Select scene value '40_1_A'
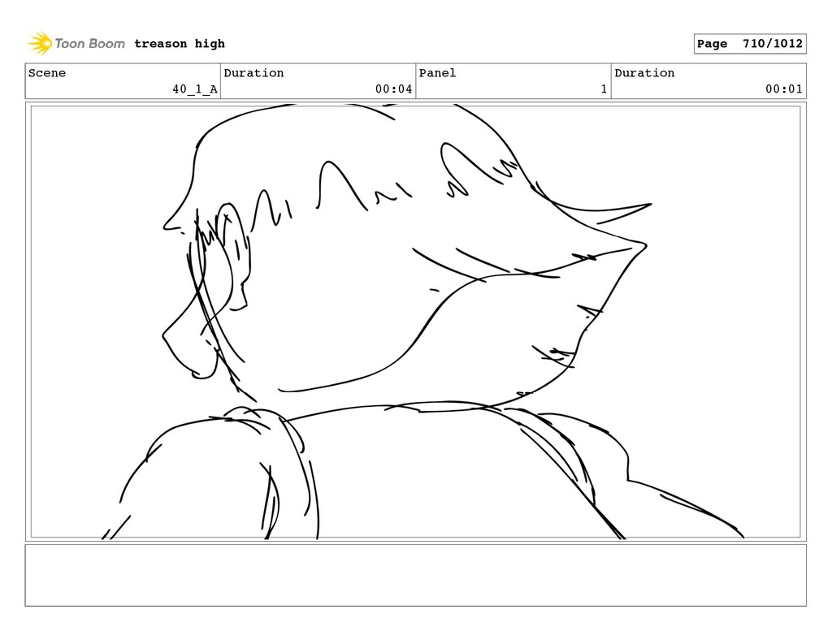The width and height of the screenshot is (832, 644). tap(195, 89)
